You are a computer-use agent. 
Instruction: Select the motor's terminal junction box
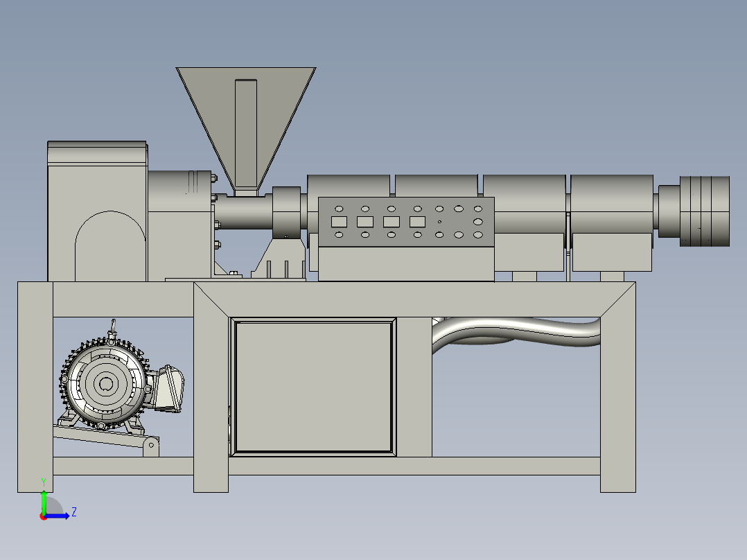pos(168,388)
